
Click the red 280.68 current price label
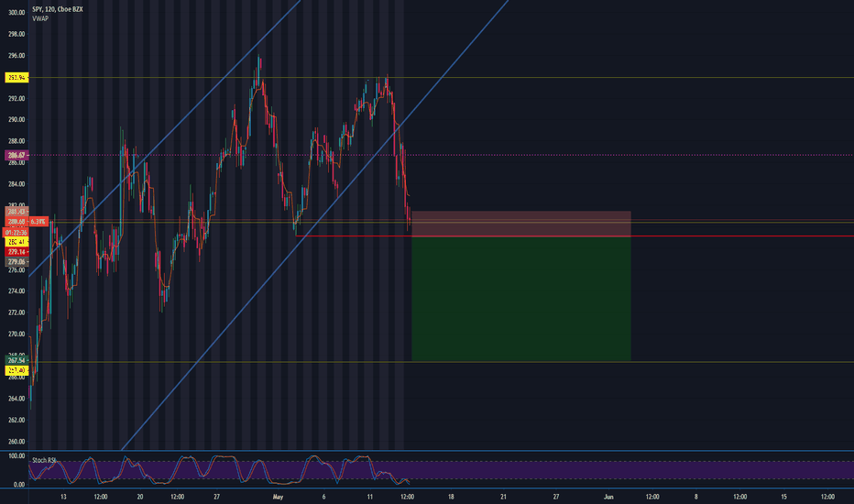coord(16,222)
